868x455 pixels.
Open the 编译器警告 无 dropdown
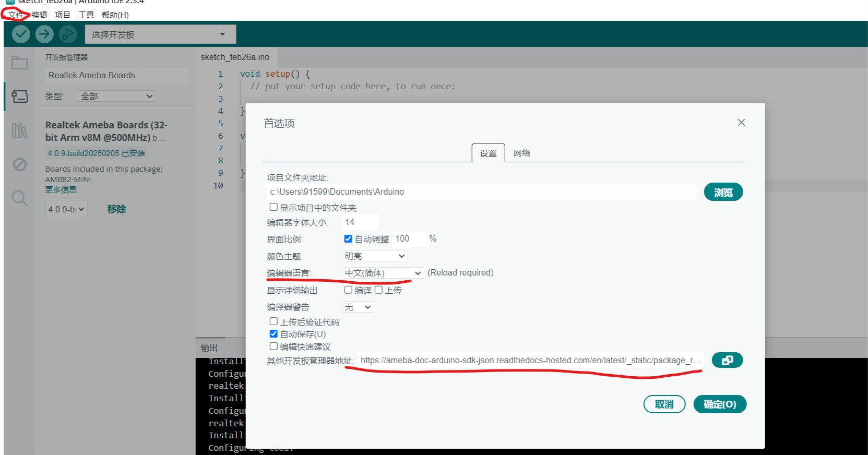[x=358, y=307]
